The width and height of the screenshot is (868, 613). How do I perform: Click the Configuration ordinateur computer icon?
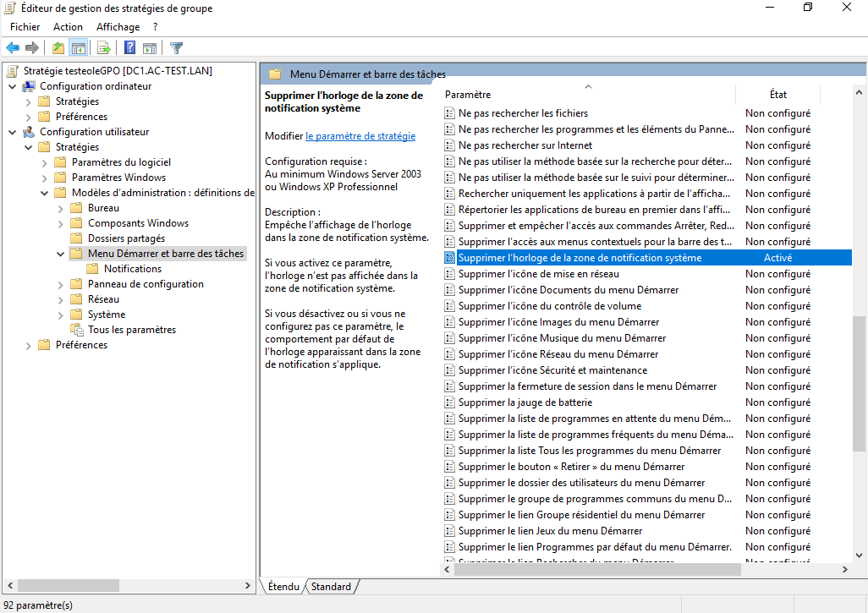[x=29, y=86]
